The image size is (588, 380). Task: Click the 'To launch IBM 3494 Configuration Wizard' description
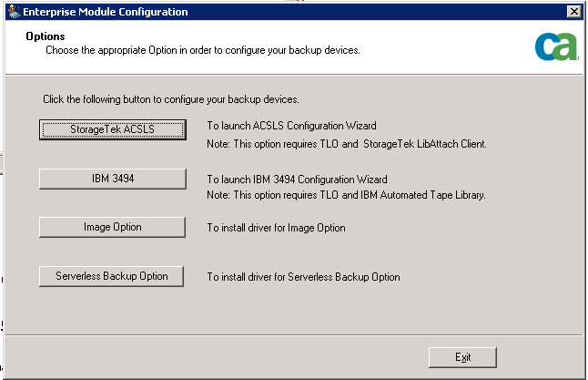pyautogui.click(x=297, y=179)
